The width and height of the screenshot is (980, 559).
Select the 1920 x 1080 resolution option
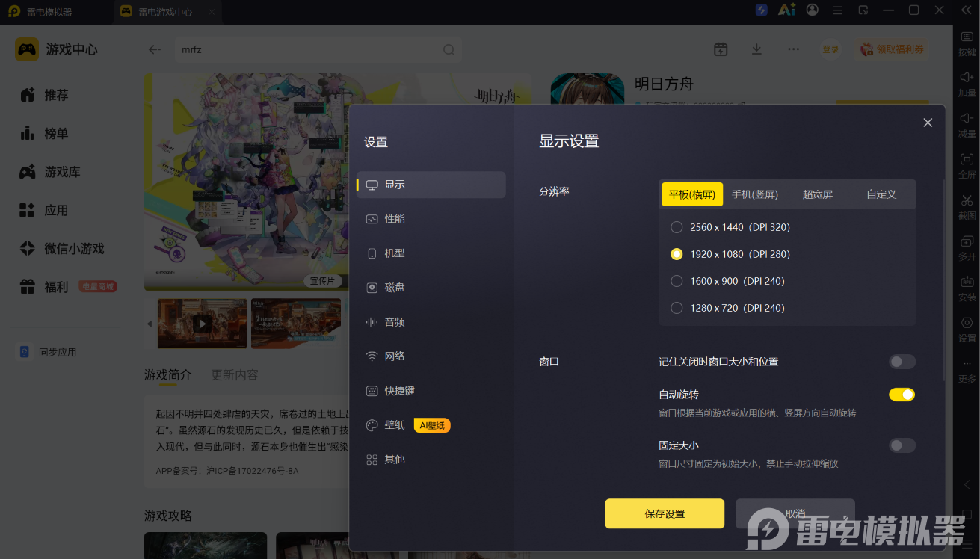pos(730,254)
